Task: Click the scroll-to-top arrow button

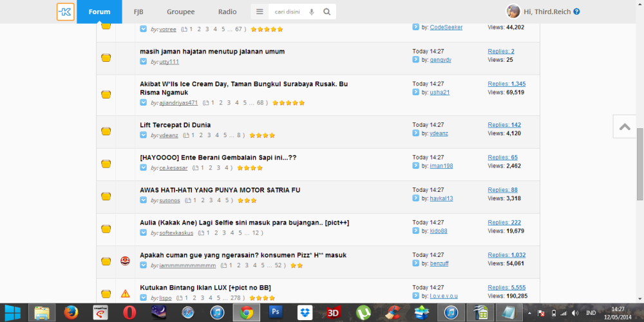Action: (x=625, y=126)
